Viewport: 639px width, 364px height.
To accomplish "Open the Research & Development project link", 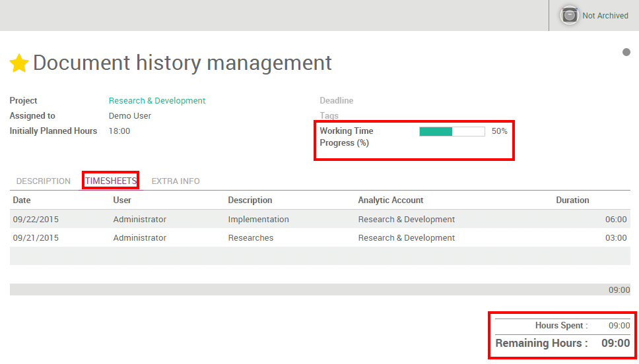I will 157,101.
